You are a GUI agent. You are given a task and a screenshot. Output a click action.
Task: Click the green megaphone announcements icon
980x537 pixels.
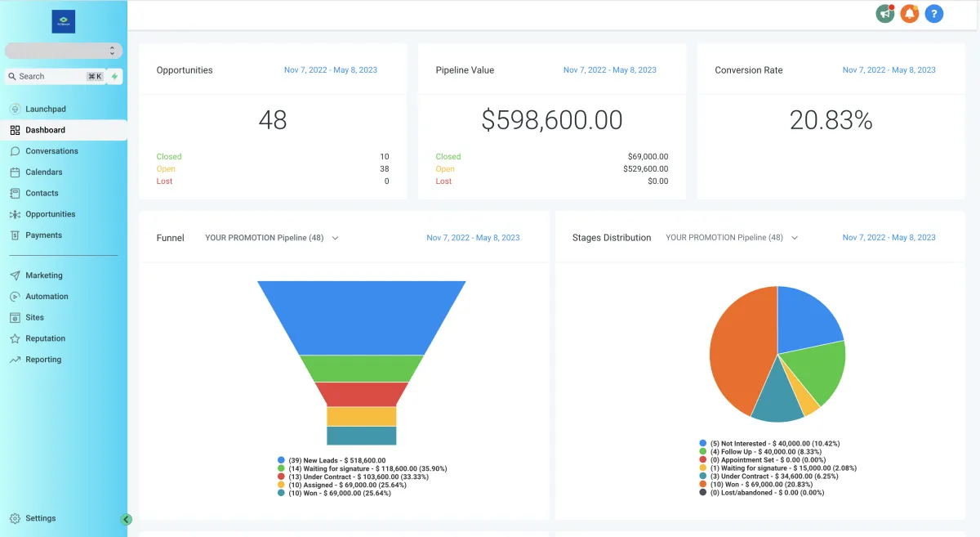pos(884,14)
